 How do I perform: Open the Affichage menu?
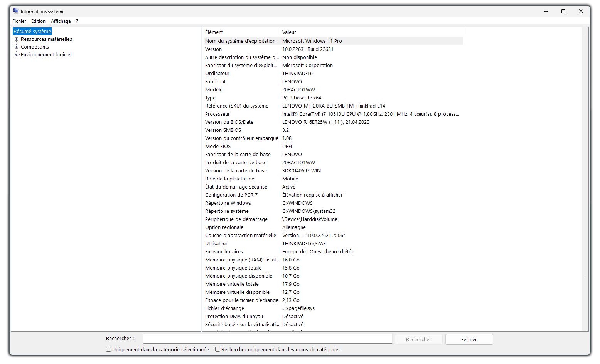pyautogui.click(x=61, y=21)
